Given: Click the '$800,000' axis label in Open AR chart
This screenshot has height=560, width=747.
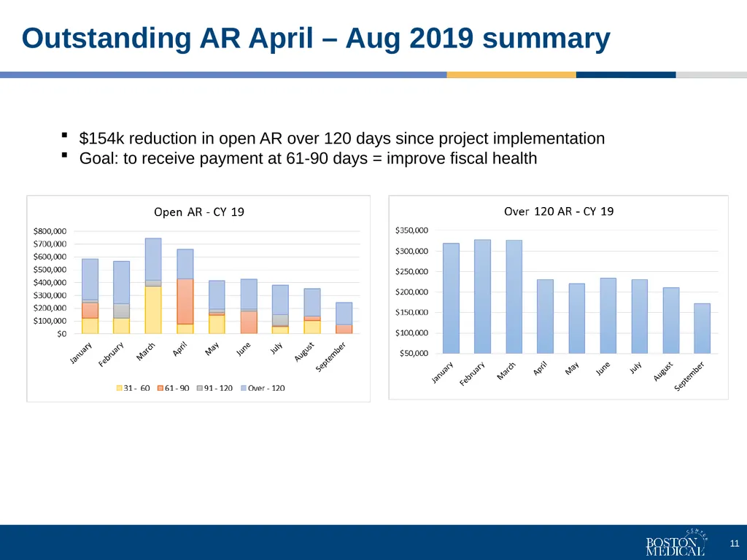Looking at the screenshot, I should click(50, 231).
